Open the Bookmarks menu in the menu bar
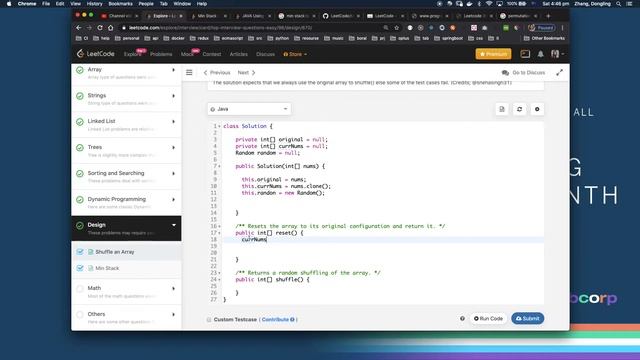 tap(120, 4)
